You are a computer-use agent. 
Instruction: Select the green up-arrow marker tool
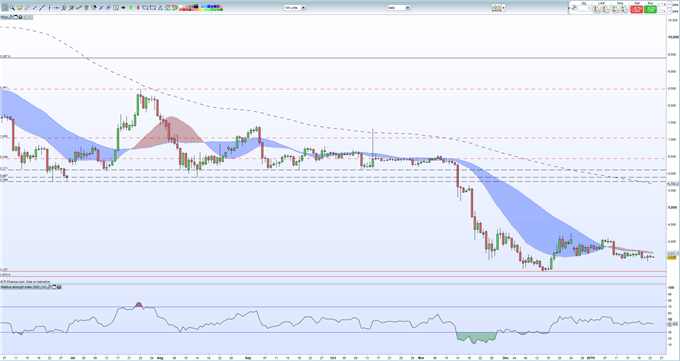pos(131,8)
